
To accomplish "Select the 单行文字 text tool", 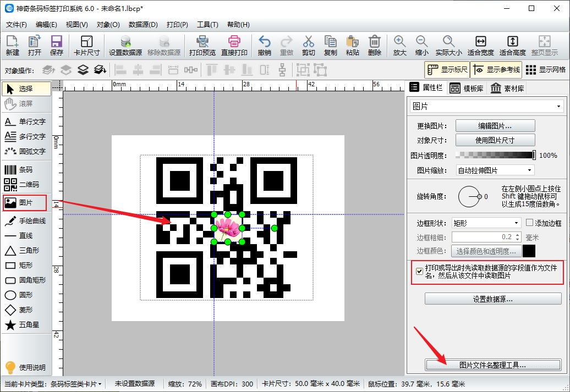I will (x=26, y=122).
